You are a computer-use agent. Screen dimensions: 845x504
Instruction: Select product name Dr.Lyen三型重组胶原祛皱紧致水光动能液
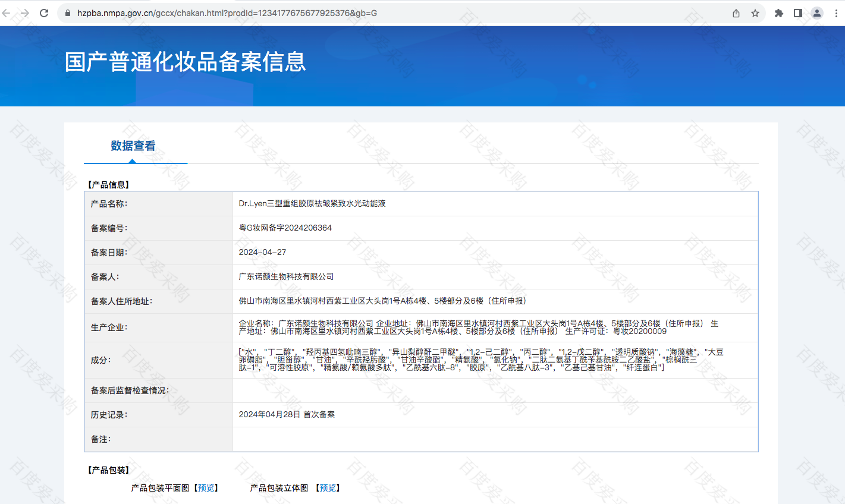[312, 203]
